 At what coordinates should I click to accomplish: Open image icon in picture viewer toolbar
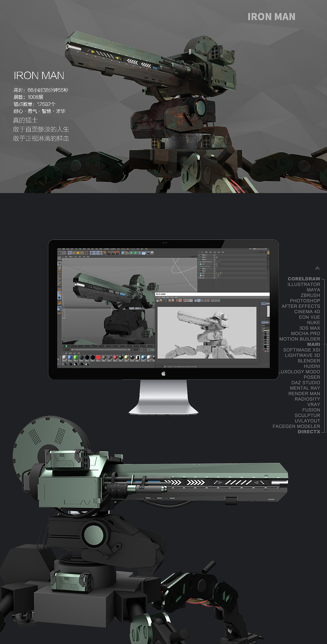tap(158, 300)
